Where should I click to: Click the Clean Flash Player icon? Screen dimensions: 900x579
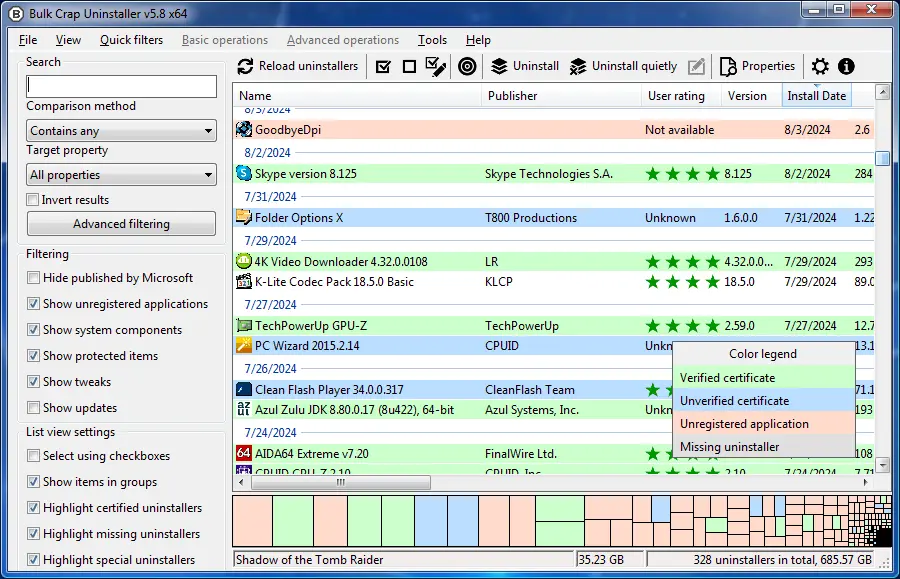244,390
